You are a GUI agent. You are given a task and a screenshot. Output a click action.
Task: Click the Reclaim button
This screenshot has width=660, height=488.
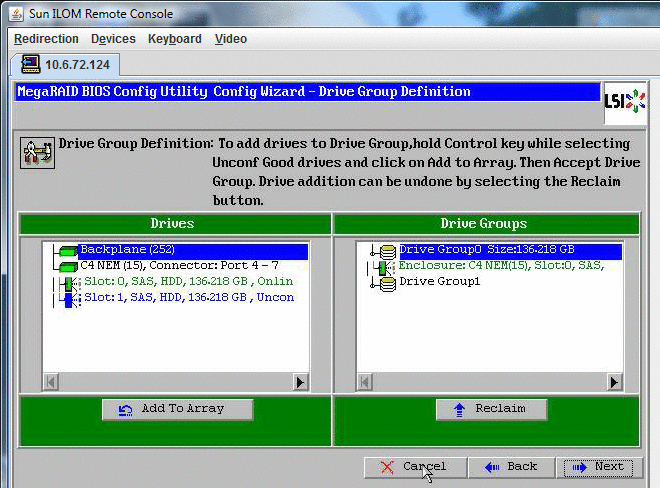click(x=492, y=409)
